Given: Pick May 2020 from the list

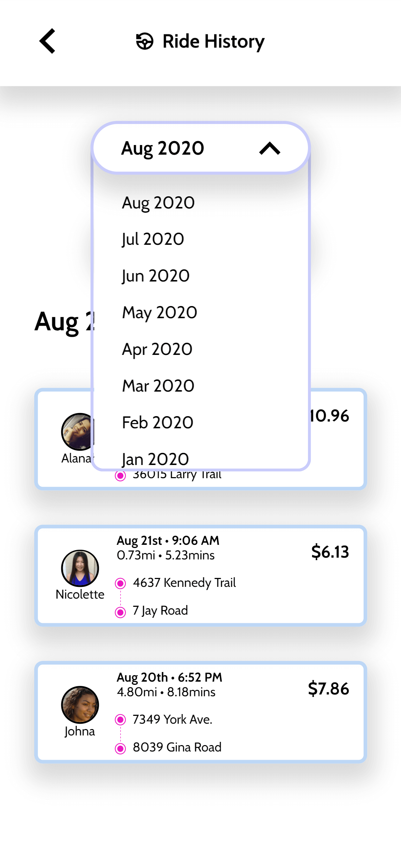Looking at the screenshot, I should point(159,312).
